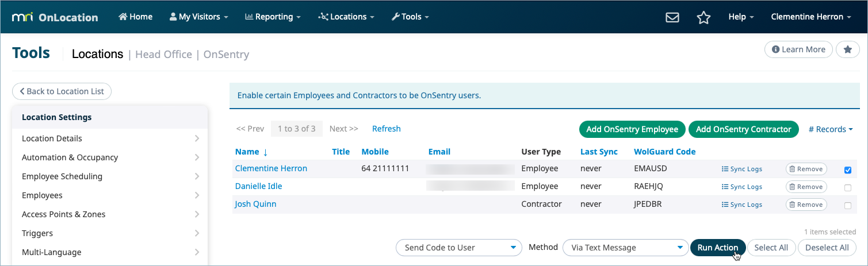
Task: Click the WolGuard code EMAUSD
Action: tap(652, 168)
